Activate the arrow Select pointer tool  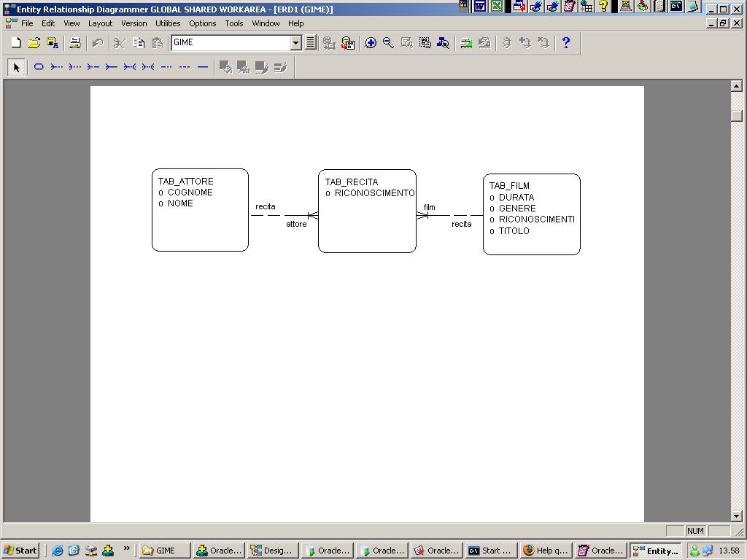17,67
